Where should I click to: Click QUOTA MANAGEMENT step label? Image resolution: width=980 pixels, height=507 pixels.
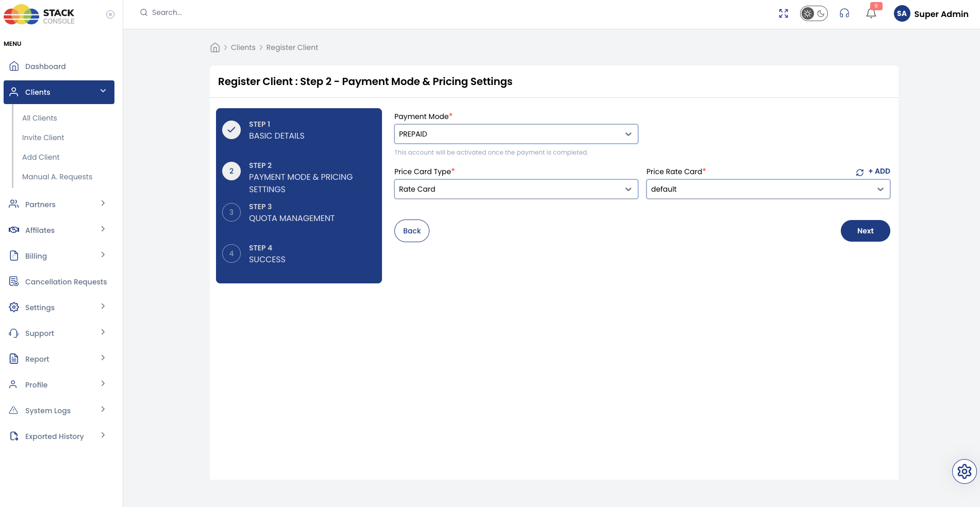pyautogui.click(x=292, y=218)
